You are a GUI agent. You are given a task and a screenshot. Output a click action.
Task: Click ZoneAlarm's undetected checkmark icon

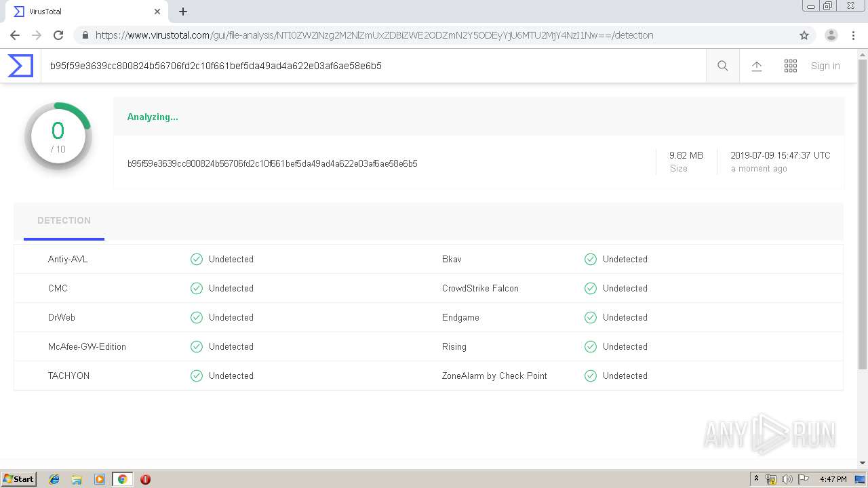coord(591,375)
